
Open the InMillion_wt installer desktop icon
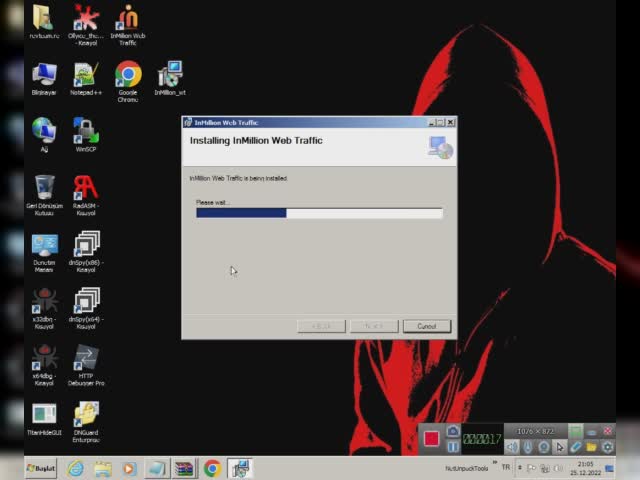(170, 78)
